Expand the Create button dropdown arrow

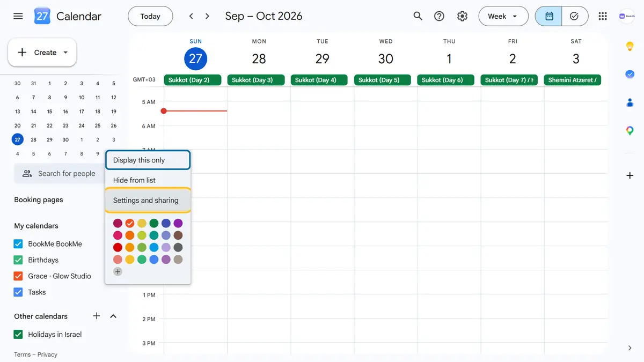tap(65, 53)
